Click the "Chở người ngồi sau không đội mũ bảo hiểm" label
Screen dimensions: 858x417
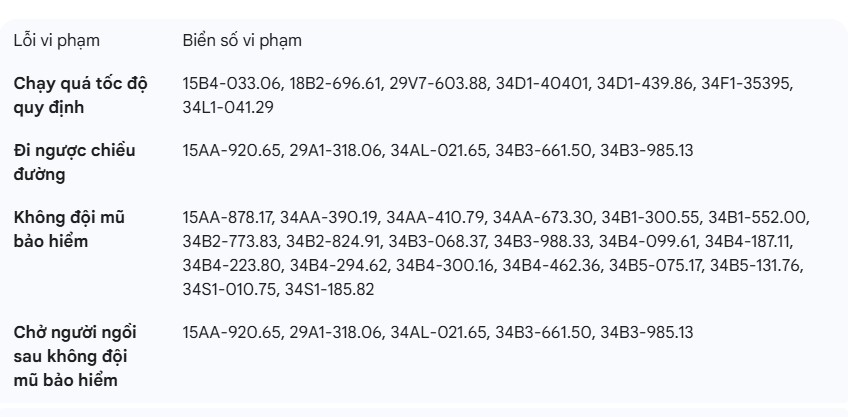[76, 355]
